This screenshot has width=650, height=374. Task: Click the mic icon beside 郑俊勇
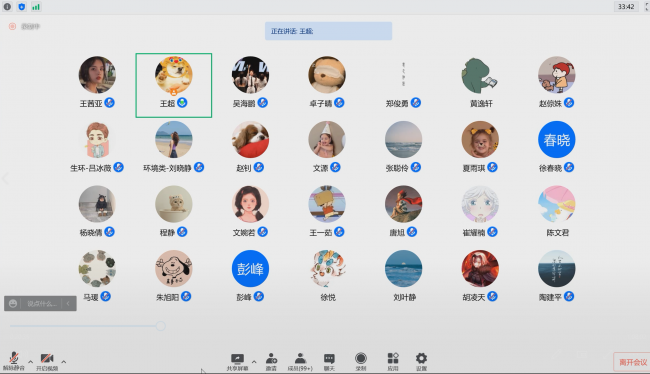pos(416,102)
